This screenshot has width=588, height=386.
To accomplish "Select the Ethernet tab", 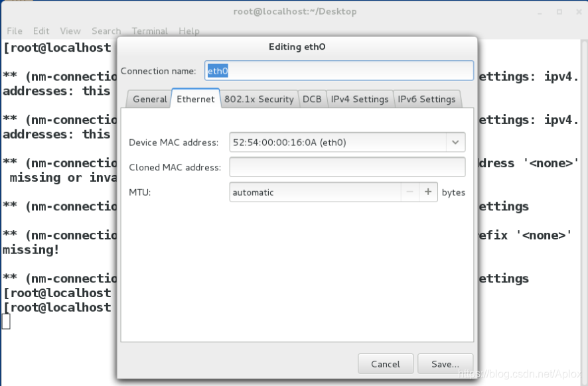I will pyautogui.click(x=196, y=99).
